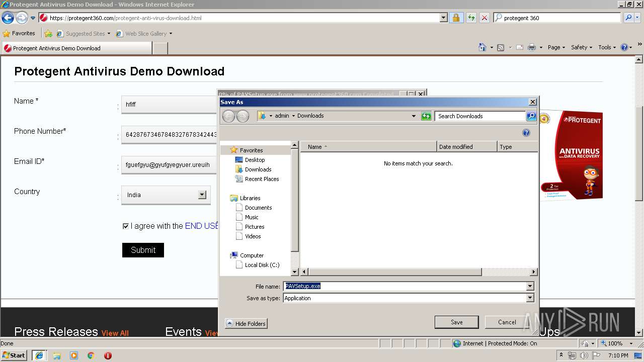Open Suggested Sites favorites item
Viewport: 644px width, 362px height.
coord(83,34)
